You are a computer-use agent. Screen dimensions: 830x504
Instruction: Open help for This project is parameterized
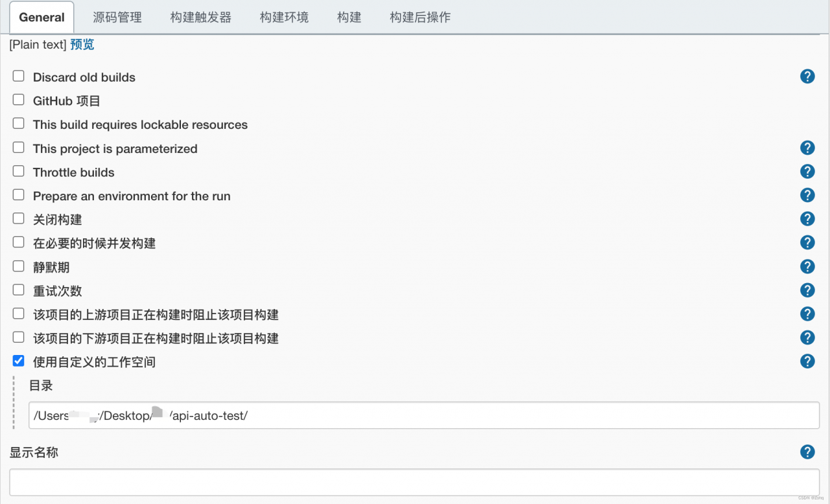coord(807,147)
